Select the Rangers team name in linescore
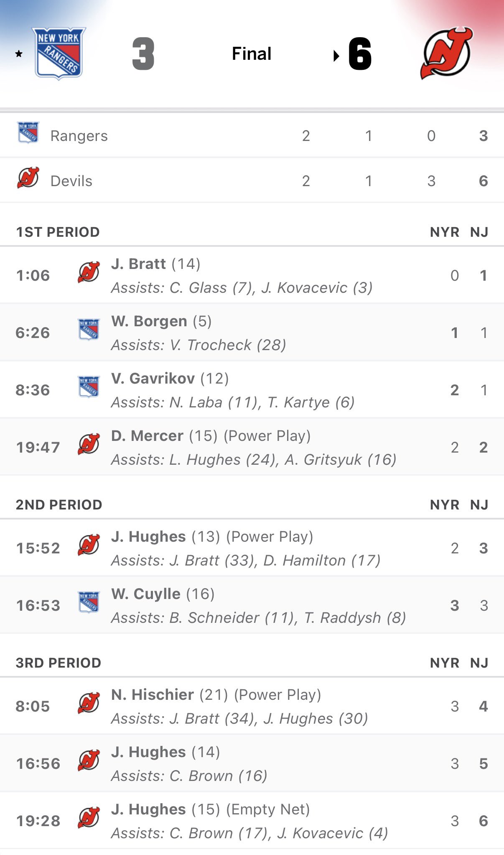504x855 pixels. click(x=79, y=136)
